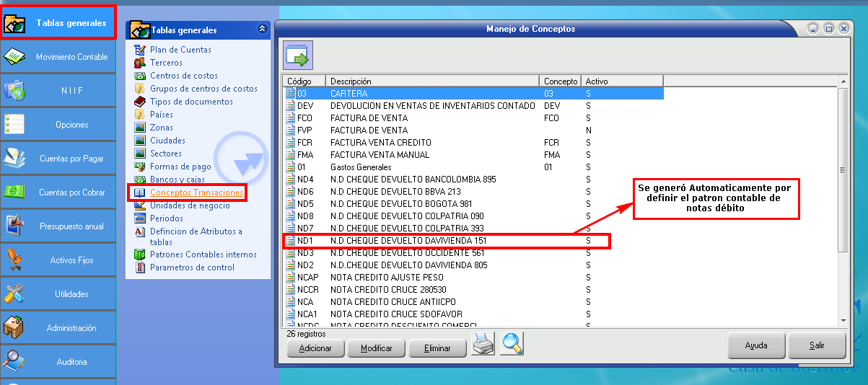868x385 pixels.
Task: Select the Cuentas por Cobrar icon
Action: [15, 192]
